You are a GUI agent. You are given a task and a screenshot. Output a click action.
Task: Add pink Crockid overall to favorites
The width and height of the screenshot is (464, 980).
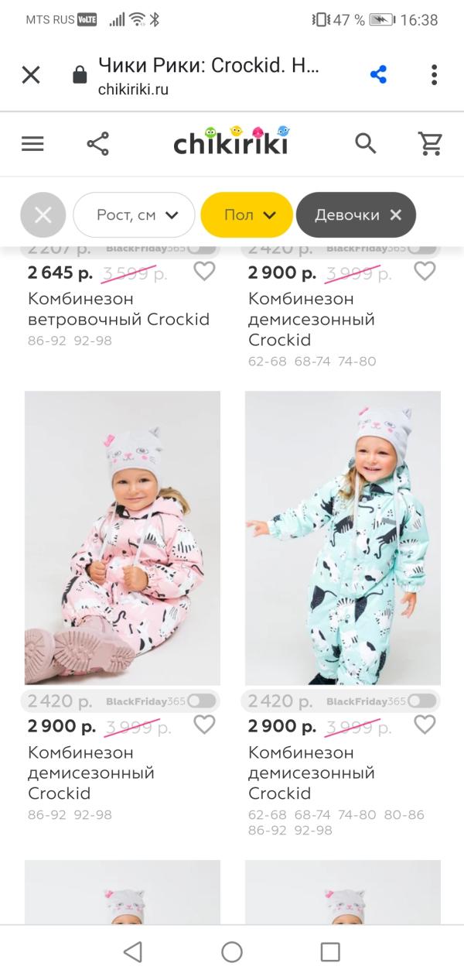[x=204, y=725]
